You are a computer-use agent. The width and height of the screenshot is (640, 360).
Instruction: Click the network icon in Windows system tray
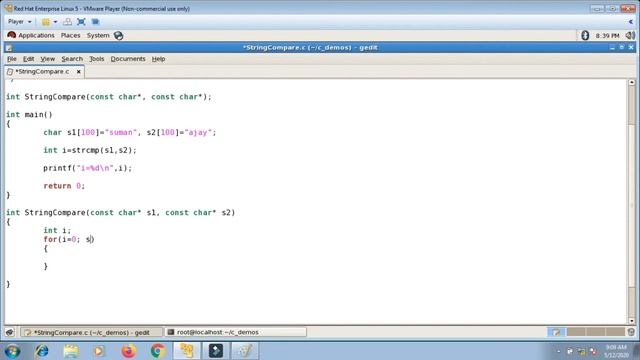[582, 351]
